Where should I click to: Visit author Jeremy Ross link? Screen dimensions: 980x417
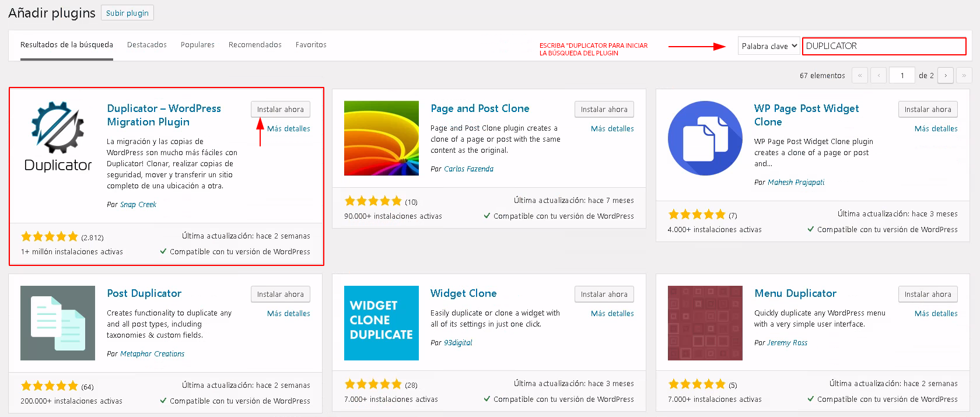[787, 343]
